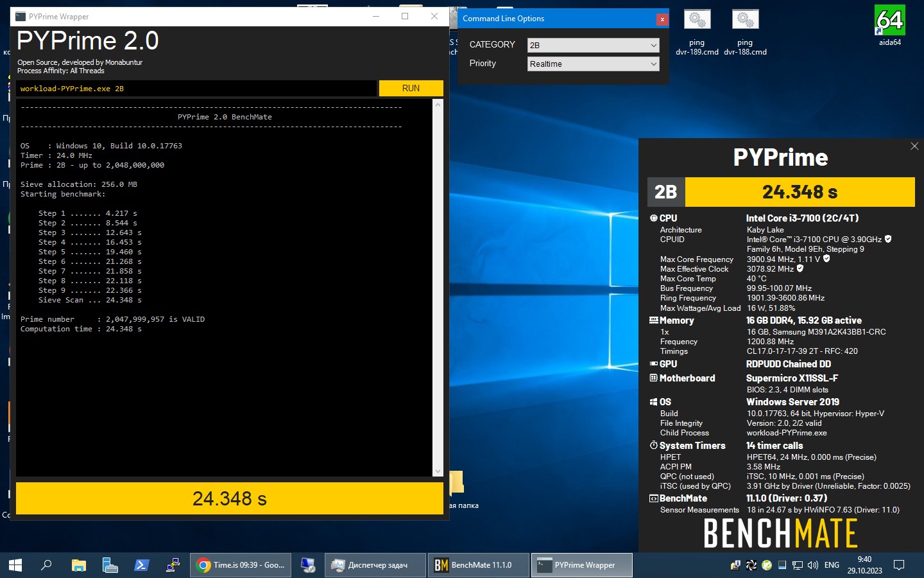The image size is (924, 578).
Task: Click Sieve allocation: 256.0 MB text
Action: (79, 184)
